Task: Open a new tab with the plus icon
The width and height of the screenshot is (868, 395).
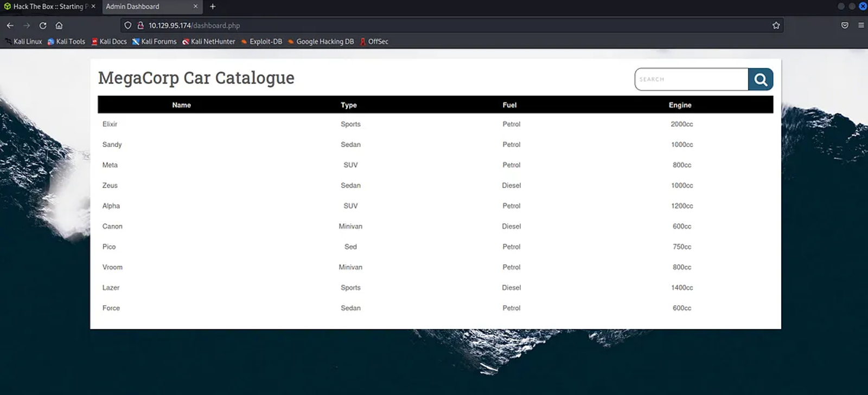Action: 213,7
